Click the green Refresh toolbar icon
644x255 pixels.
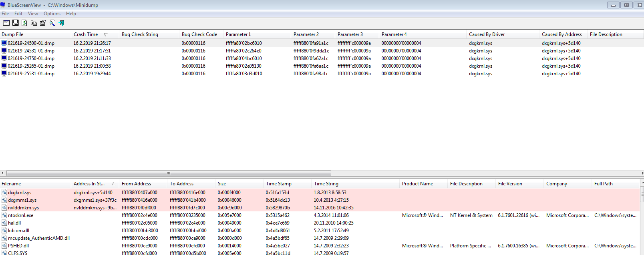point(24,23)
